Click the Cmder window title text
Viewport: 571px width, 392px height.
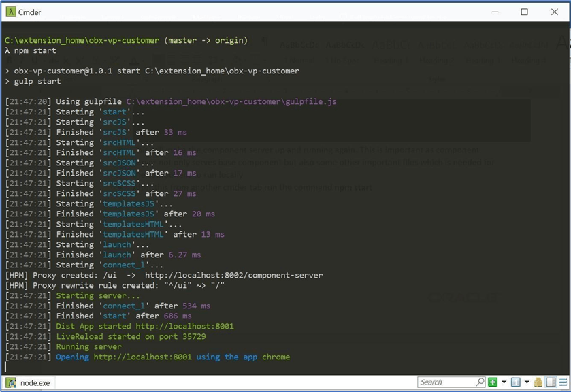point(29,12)
